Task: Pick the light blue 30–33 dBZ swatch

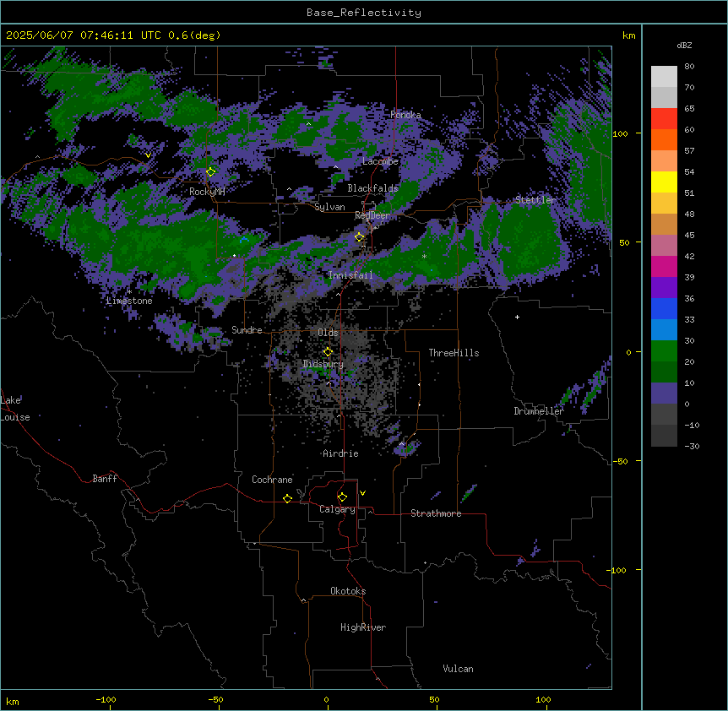Action: tap(664, 330)
